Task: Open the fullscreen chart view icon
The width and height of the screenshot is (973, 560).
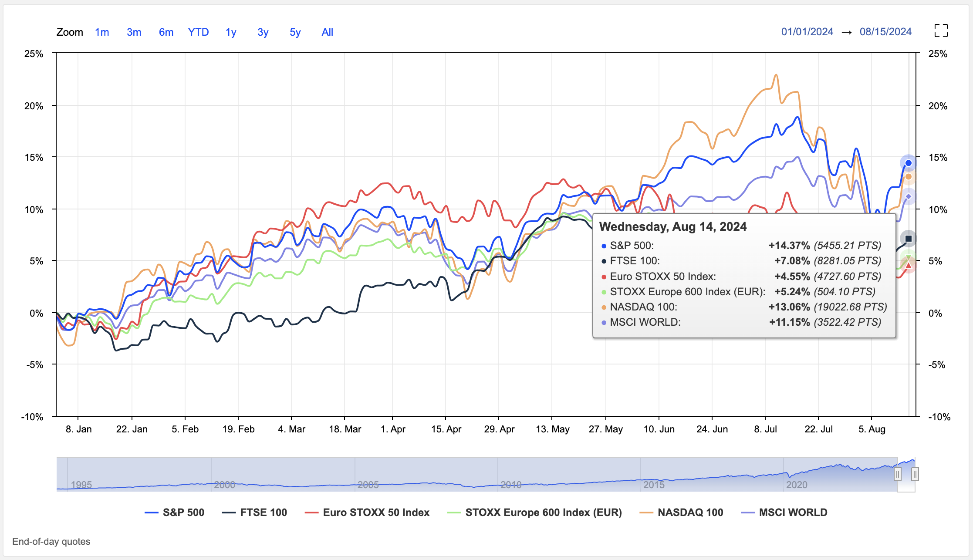Action: pos(941,31)
